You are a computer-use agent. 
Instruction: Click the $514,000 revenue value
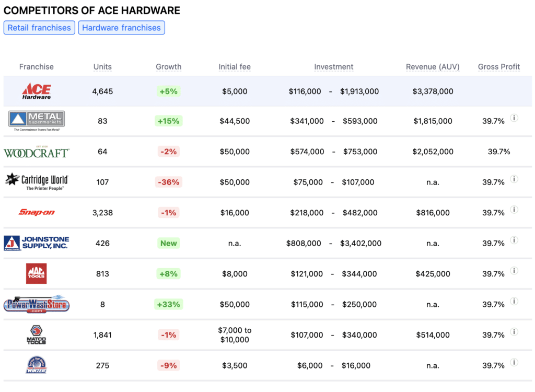pos(433,335)
